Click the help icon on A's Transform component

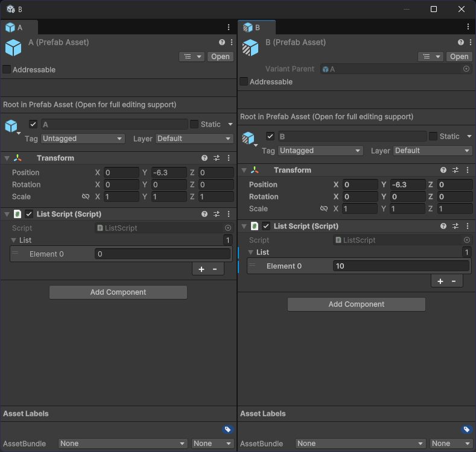click(x=205, y=158)
